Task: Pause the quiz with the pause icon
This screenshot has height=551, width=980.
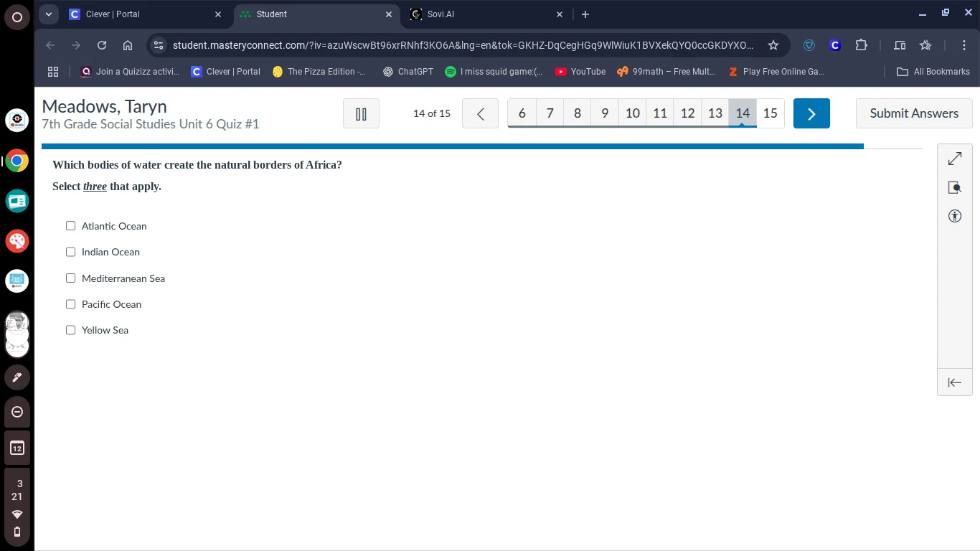Action: (x=361, y=113)
